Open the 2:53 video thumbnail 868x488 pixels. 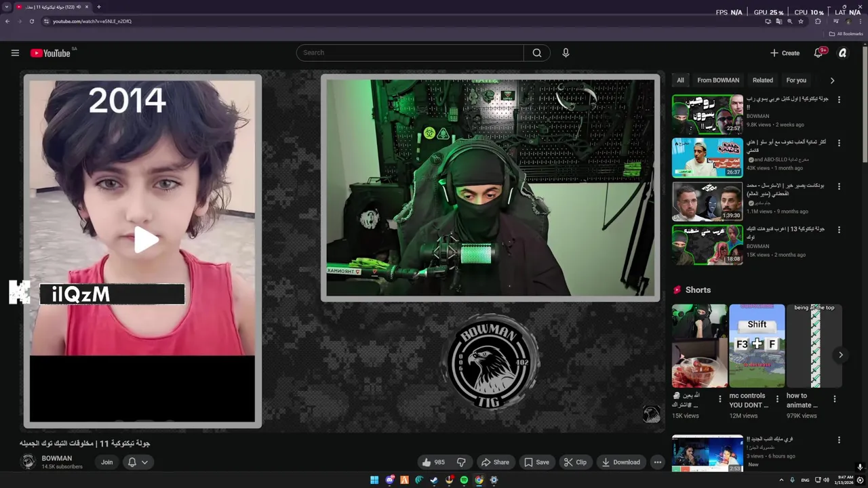[707, 454]
